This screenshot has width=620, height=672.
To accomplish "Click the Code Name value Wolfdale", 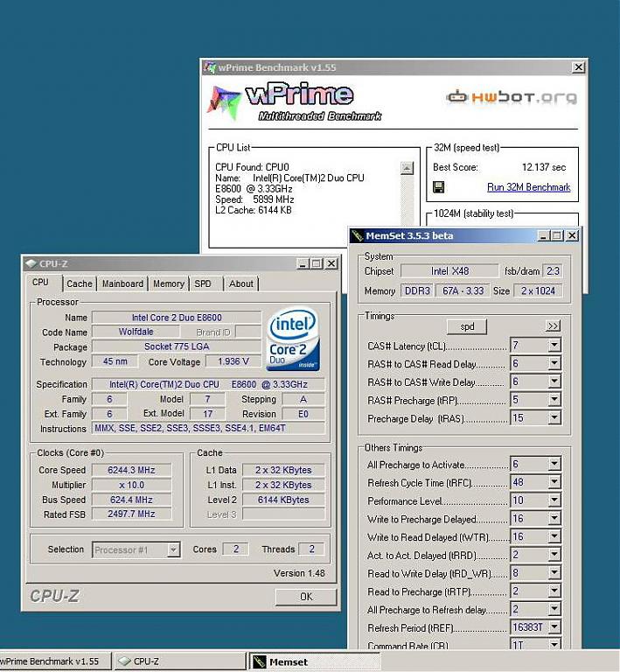I will [x=136, y=332].
